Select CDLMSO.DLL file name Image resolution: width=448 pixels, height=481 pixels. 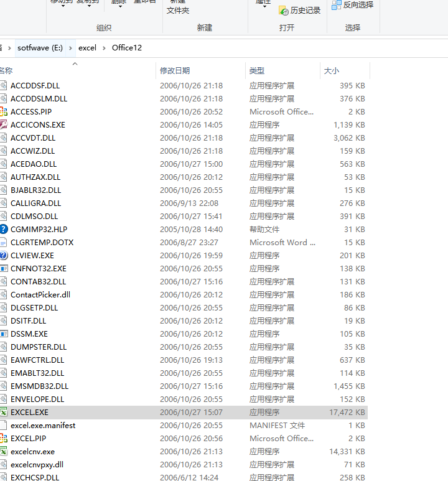34,217
